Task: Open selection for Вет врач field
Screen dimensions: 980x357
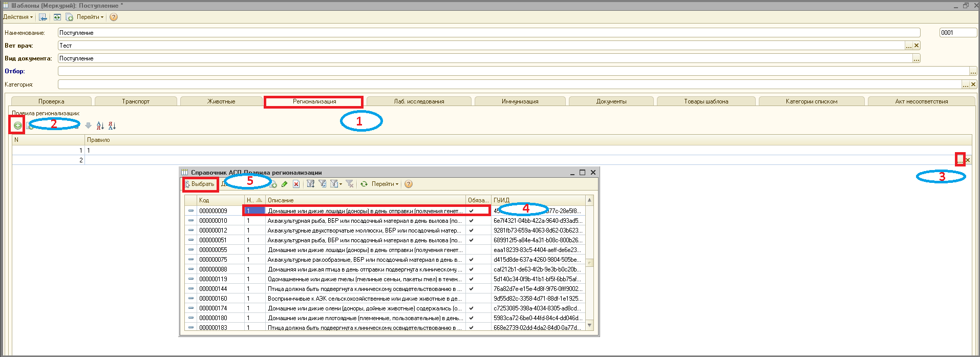Action: [x=909, y=46]
